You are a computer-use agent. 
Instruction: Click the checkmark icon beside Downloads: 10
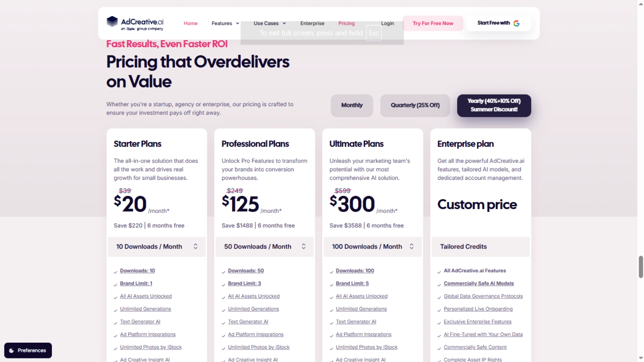pos(116,272)
